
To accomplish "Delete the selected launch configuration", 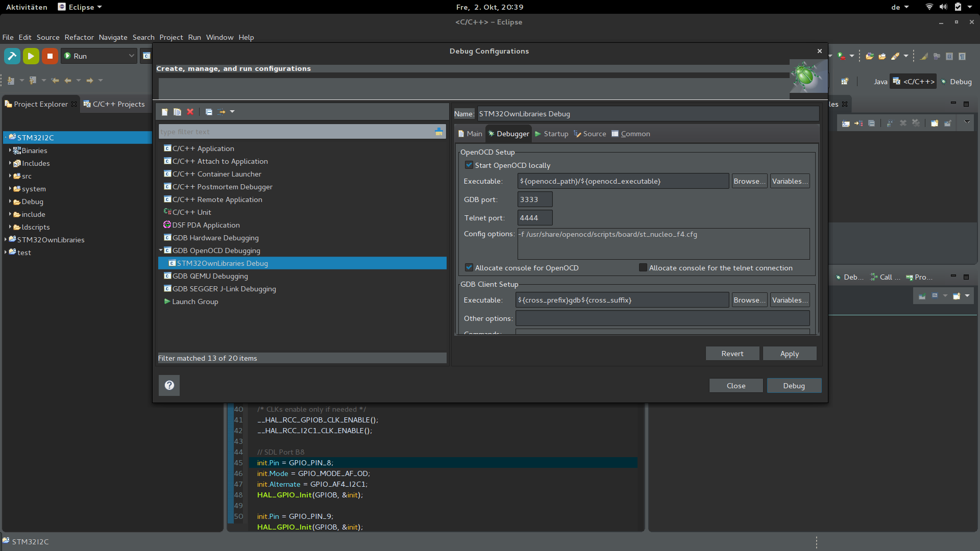I will click(x=190, y=112).
